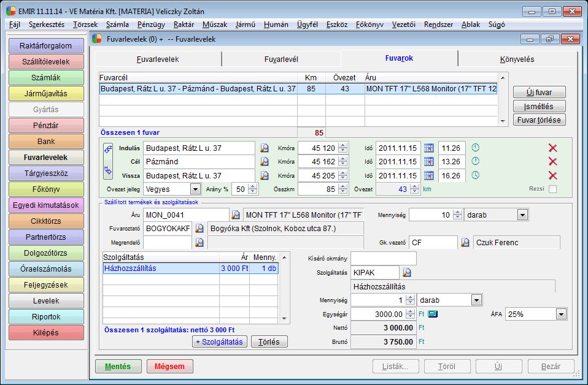588x385 pixels.
Task: Click up arrow of the Szolgáltatás list scrollbar
Action: [284, 257]
